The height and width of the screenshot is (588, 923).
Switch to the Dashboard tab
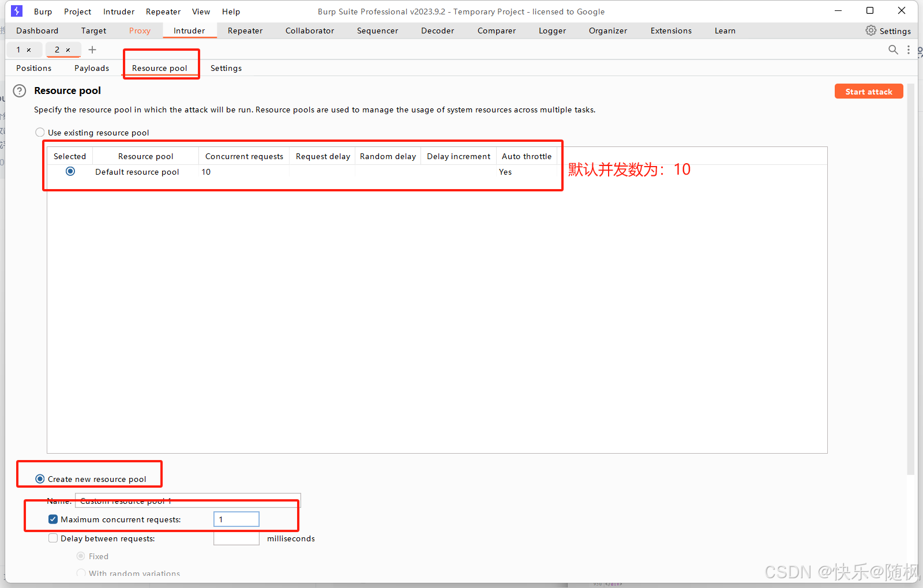pos(37,31)
